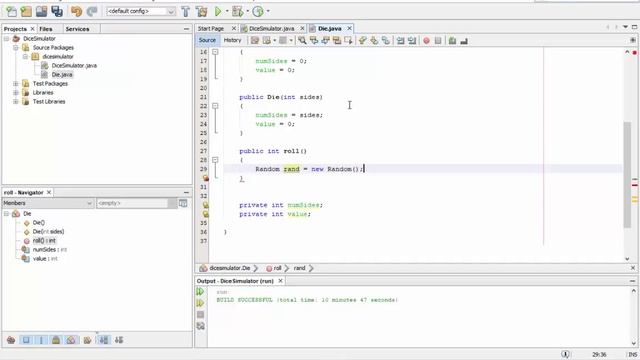Open the Members dropdown in Navigator
This screenshot has width=640, height=360.
click(48, 203)
